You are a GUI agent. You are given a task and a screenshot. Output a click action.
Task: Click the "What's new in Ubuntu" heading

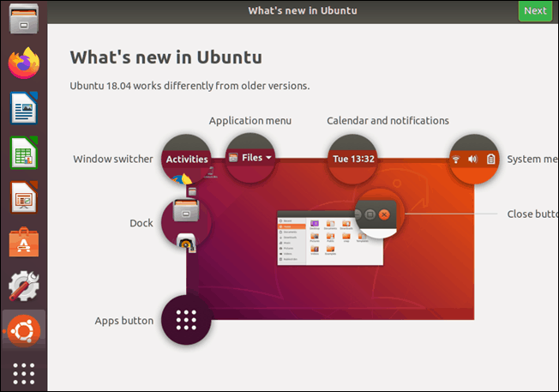click(166, 57)
